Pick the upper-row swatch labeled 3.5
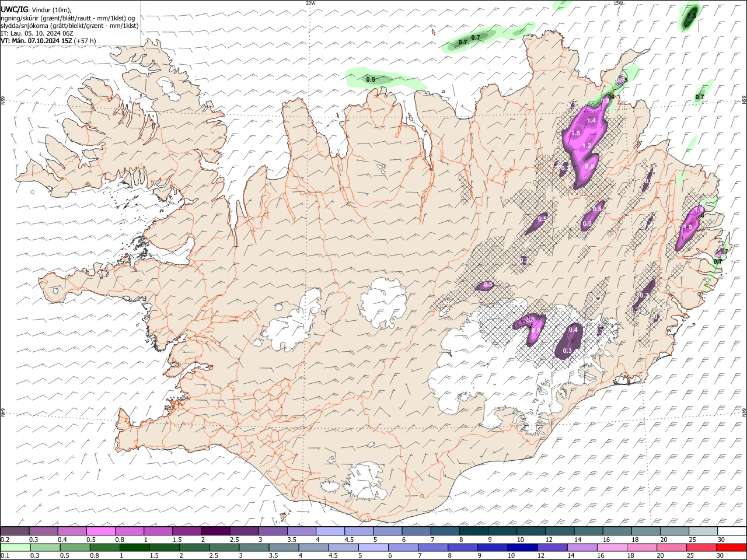This screenshot has height=560, width=747. pyautogui.click(x=301, y=531)
